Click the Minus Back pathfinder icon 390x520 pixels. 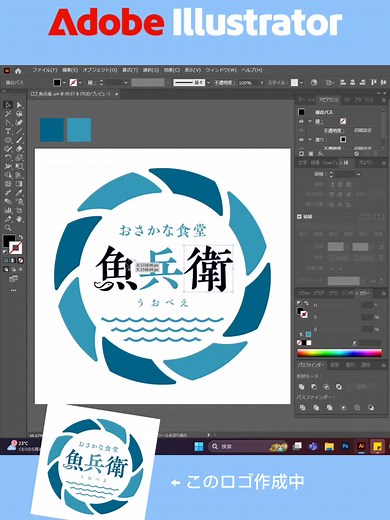pyautogui.click(x=371, y=407)
